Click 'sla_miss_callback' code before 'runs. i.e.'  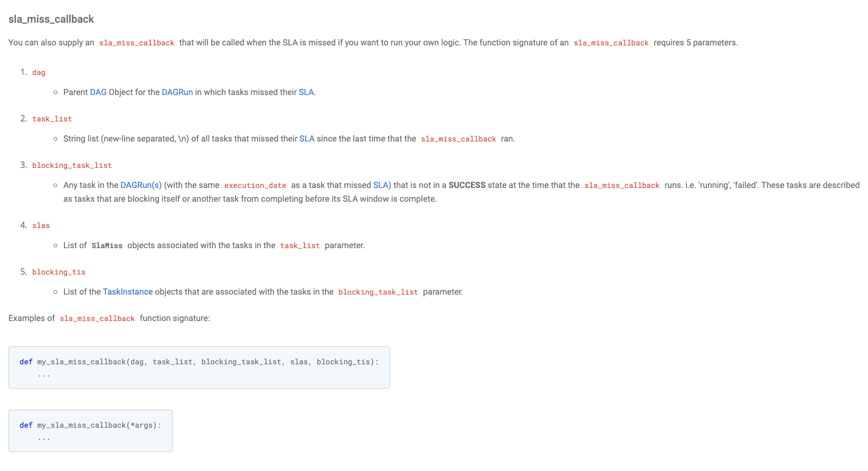tap(622, 185)
